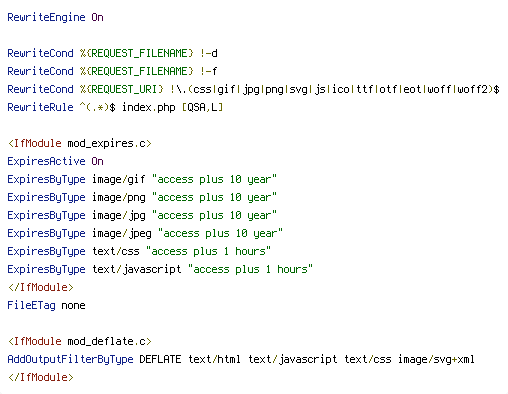
Task: Click text/javascript in the ExpiresByType line
Action: (137, 269)
